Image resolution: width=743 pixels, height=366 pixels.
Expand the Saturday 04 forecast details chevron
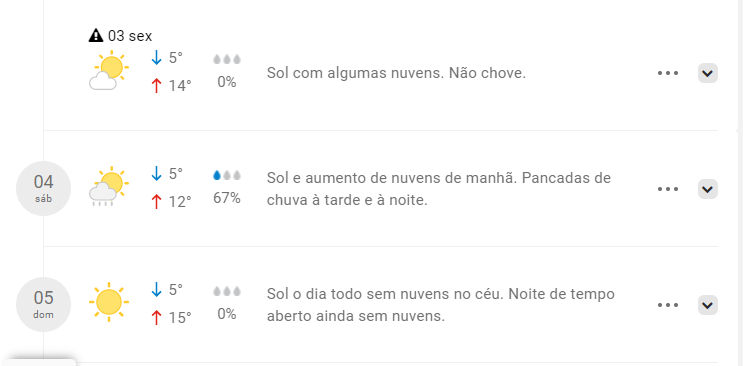click(x=707, y=189)
